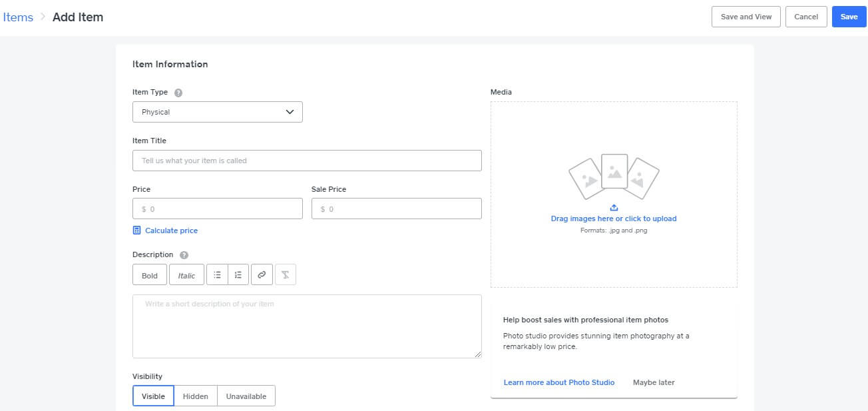Screen dimensions: 868x411
Task: Set item visibility to Visible
Action: (153, 396)
